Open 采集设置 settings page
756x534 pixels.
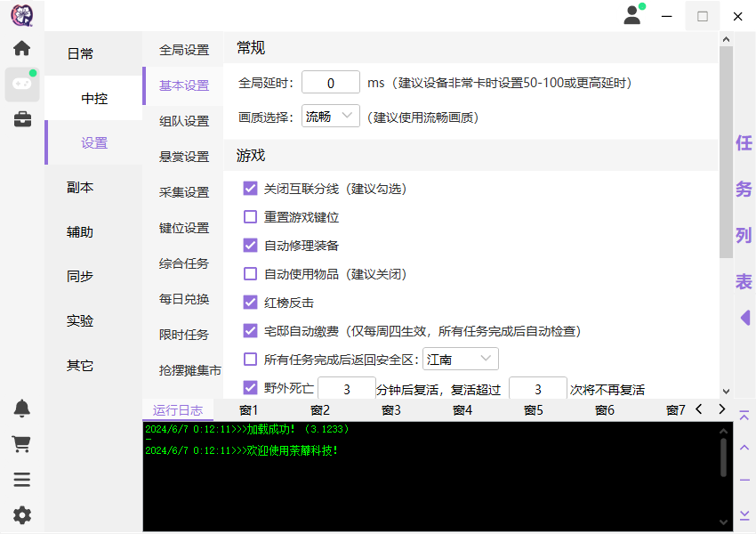184,192
